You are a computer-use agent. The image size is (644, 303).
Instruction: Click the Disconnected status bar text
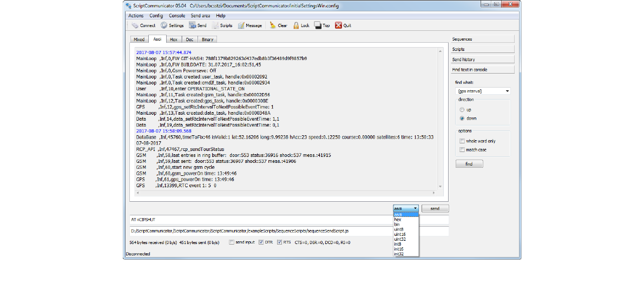pyautogui.click(x=138, y=254)
